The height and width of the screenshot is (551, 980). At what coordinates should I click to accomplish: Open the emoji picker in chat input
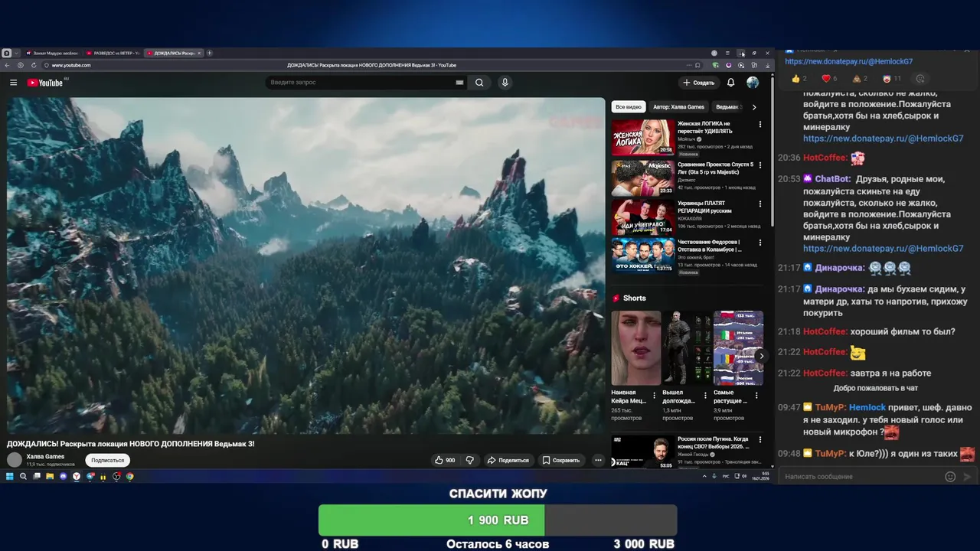coord(950,477)
